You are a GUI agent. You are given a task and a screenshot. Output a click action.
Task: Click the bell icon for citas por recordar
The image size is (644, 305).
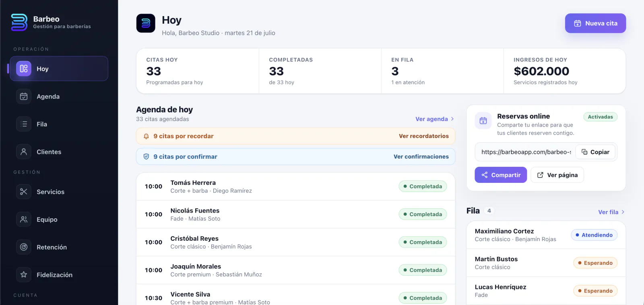(146, 136)
